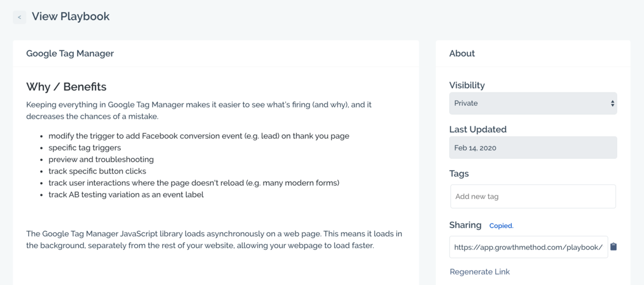
Task: Click the Google Tag Manager playbook heading
Action: tap(70, 53)
